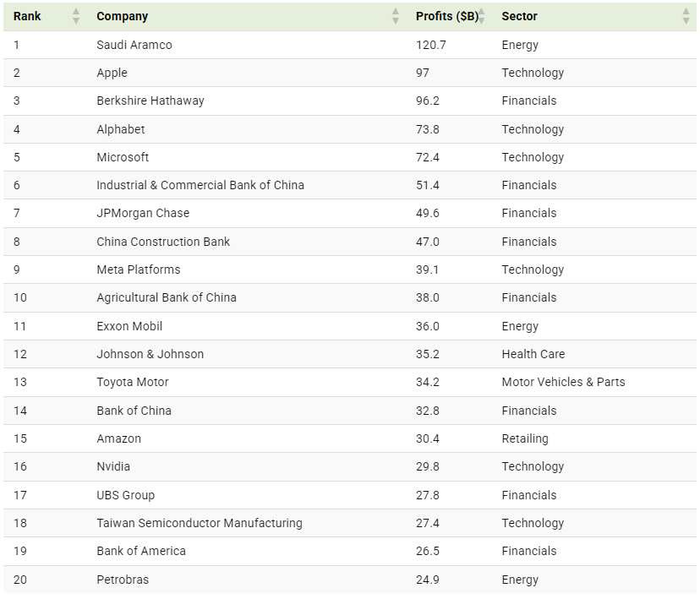Click the Profits column sort arrows
The image size is (700, 599).
point(481,16)
